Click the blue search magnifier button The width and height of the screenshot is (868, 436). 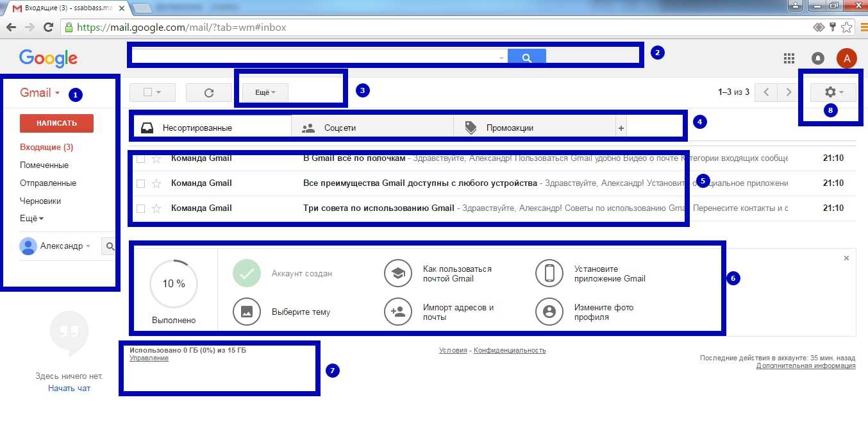pos(526,58)
